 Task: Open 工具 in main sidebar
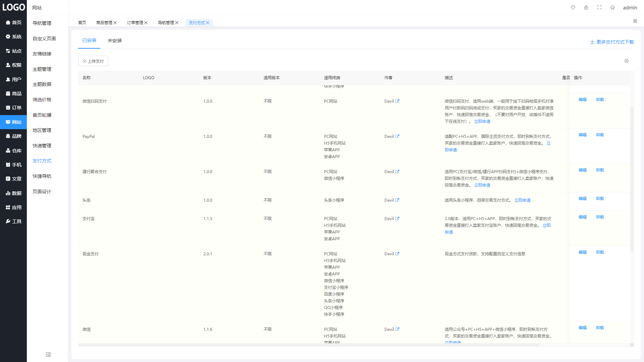tap(13, 221)
